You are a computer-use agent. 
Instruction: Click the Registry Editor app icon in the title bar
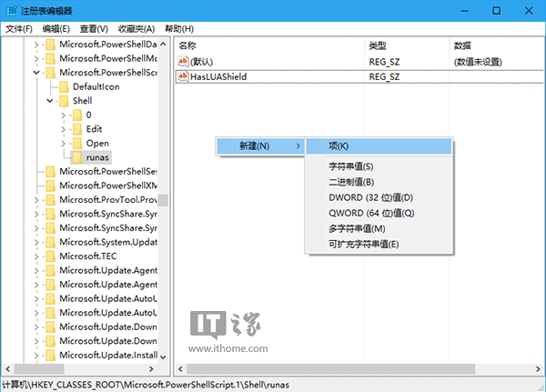pos(11,11)
